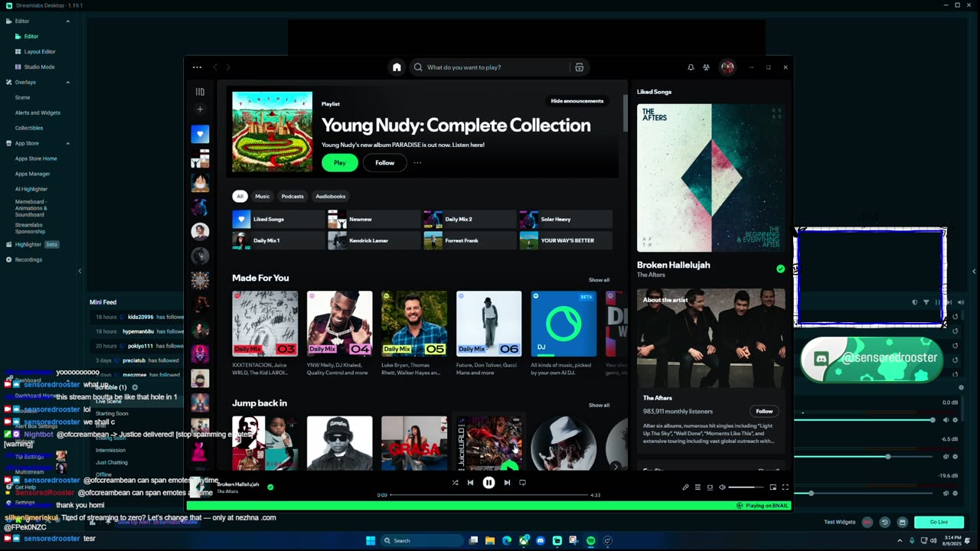Screen dimensions: 980x551
Task: Unmute the -19.6 dB mixer source
Action: (x=946, y=494)
